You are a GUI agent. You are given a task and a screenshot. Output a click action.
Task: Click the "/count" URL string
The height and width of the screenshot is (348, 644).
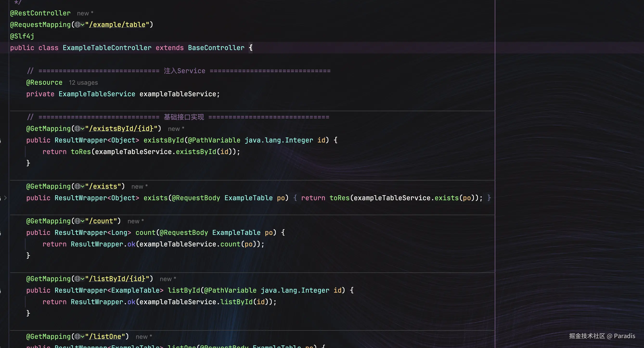(x=101, y=221)
